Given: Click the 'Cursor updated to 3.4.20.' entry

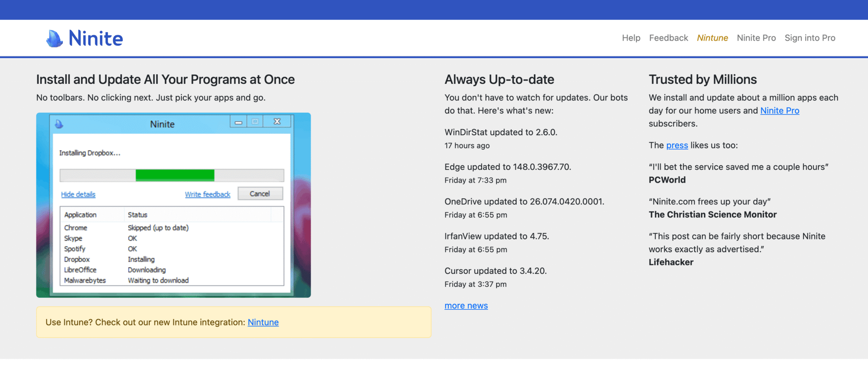Looking at the screenshot, I should [495, 271].
